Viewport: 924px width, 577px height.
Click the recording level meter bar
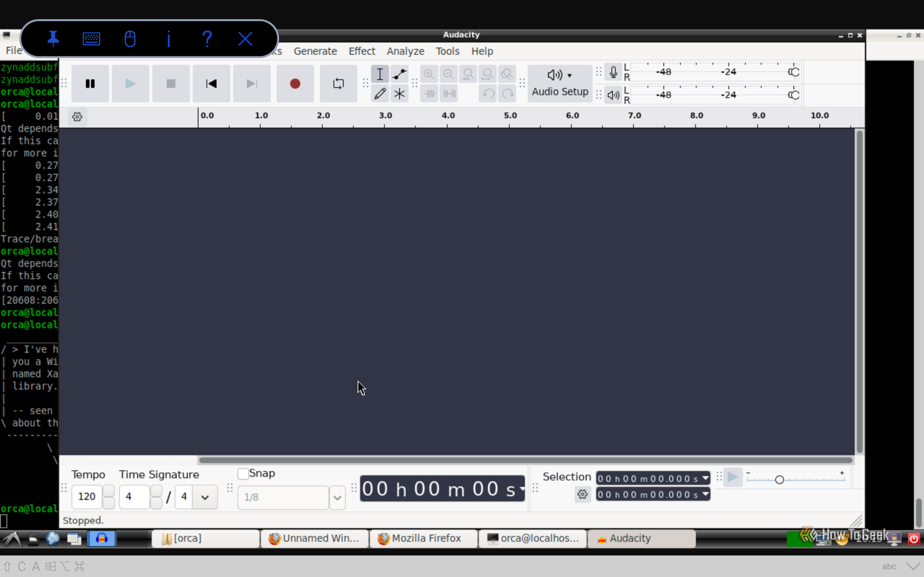pyautogui.click(x=716, y=72)
